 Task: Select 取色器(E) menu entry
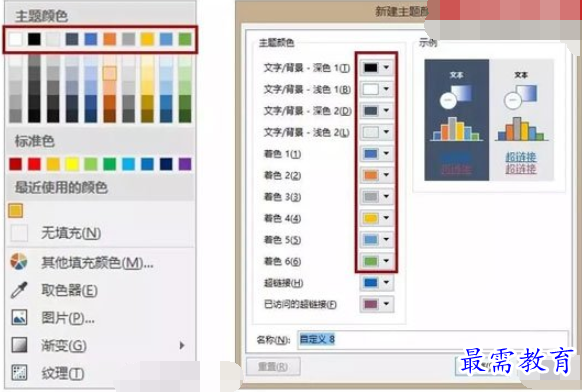[x=69, y=290]
